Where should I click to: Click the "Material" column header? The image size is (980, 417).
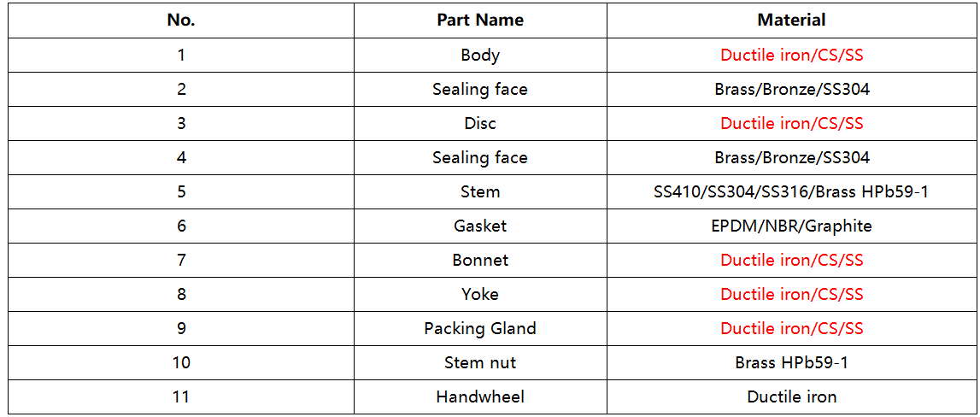791,21
